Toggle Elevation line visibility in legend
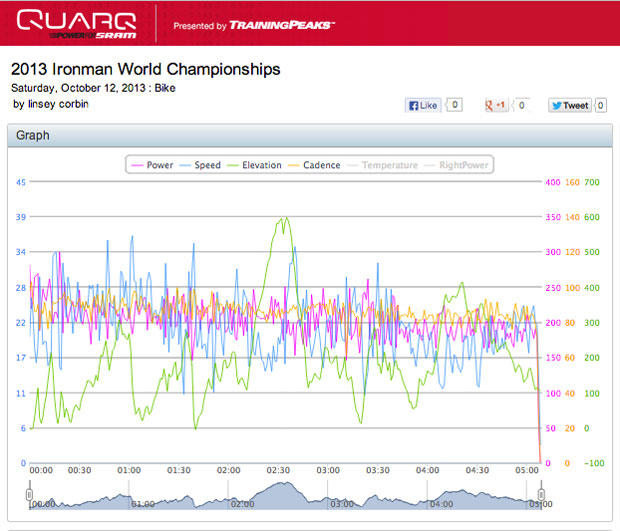620x531 pixels. tap(254, 165)
